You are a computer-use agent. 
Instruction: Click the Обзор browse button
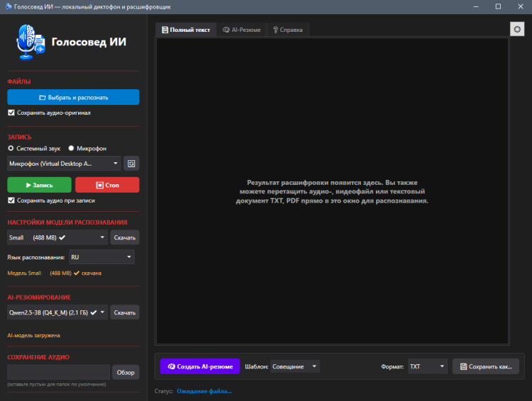point(126,372)
